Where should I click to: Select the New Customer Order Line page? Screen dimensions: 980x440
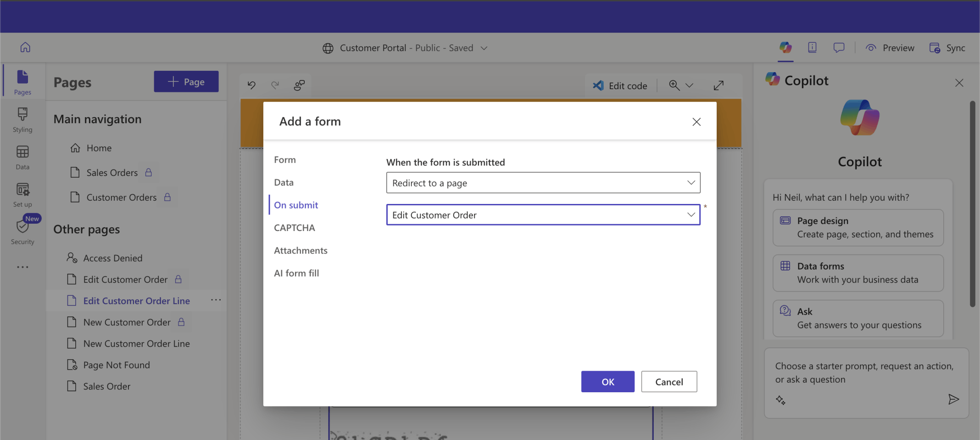[136, 344]
